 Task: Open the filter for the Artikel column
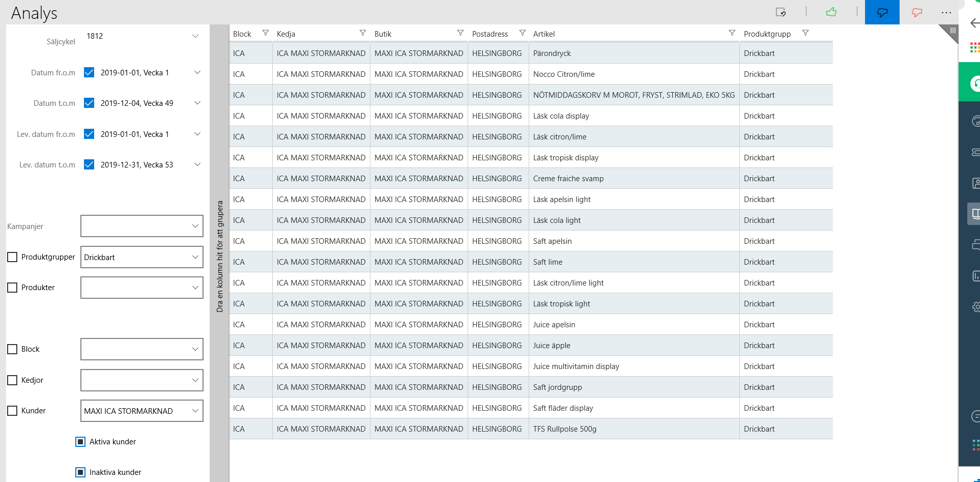coord(732,33)
